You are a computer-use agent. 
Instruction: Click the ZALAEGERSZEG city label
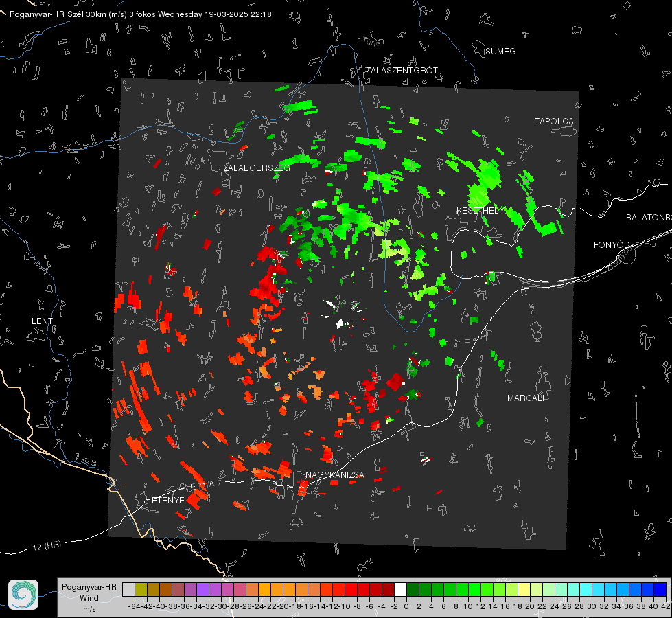(x=257, y=168)
